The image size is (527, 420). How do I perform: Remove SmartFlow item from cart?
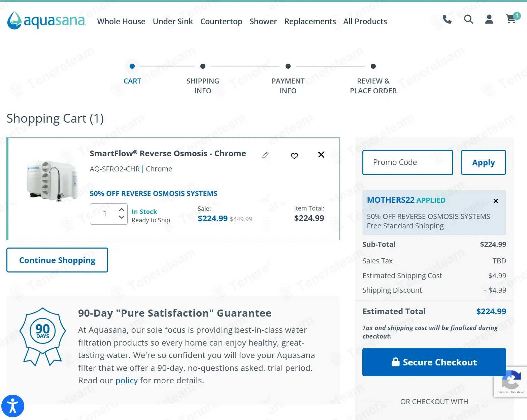pos(321,155)
